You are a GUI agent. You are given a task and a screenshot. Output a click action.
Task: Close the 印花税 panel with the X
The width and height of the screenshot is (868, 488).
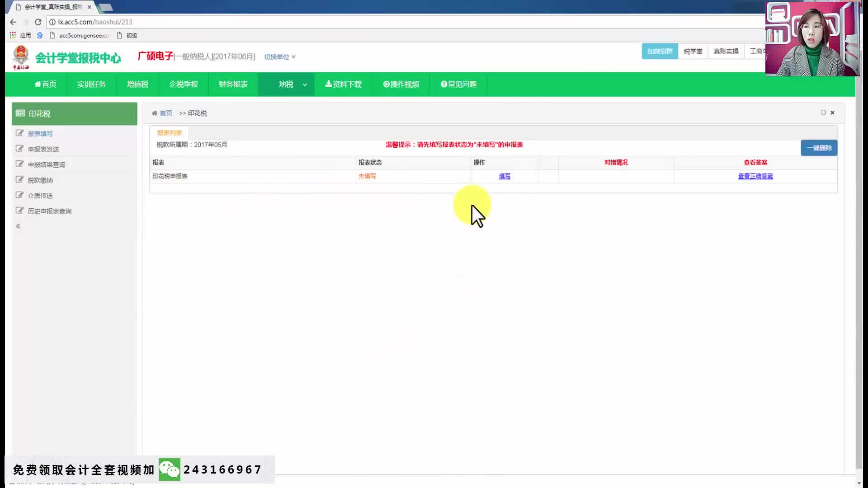tap(832, 113)
